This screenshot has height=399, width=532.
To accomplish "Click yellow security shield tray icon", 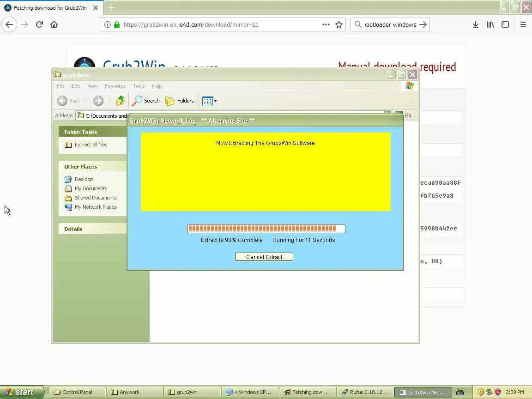I will point(480,392).
